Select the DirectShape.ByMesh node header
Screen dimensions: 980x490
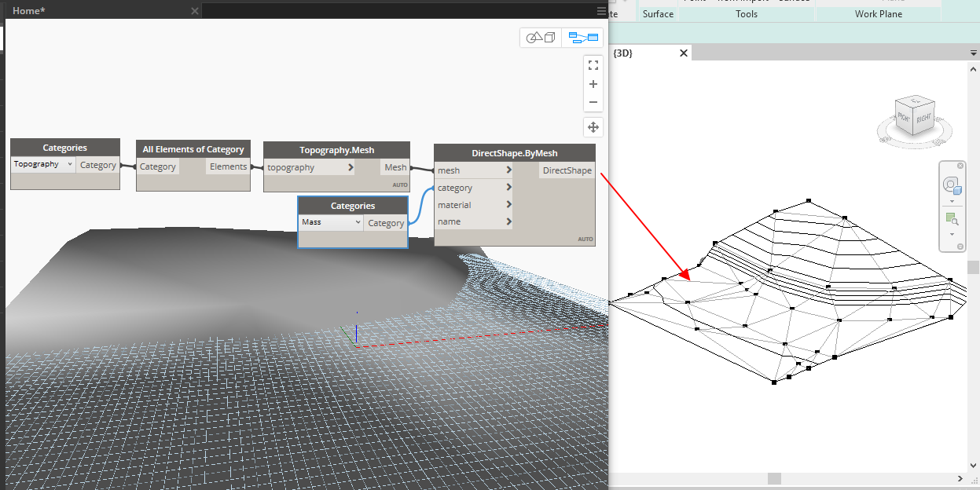point(515,152)
